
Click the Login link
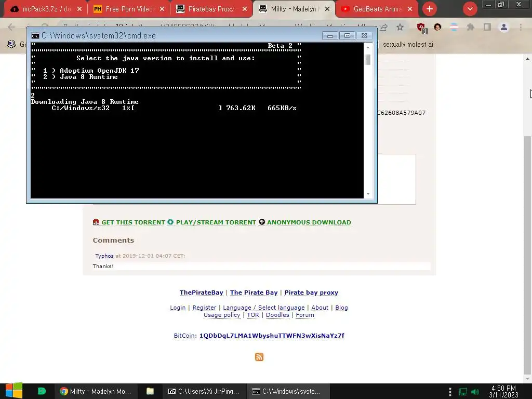point(178,308)
